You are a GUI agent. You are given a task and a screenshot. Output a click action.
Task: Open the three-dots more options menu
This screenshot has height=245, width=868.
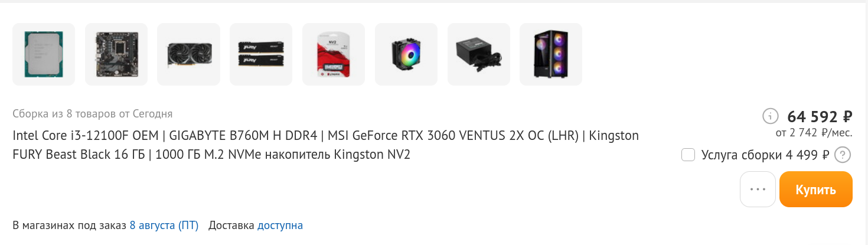(758, 190)
